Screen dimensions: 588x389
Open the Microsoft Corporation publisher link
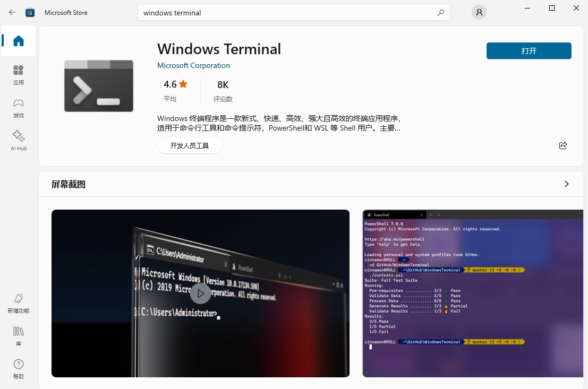(193, 65)
